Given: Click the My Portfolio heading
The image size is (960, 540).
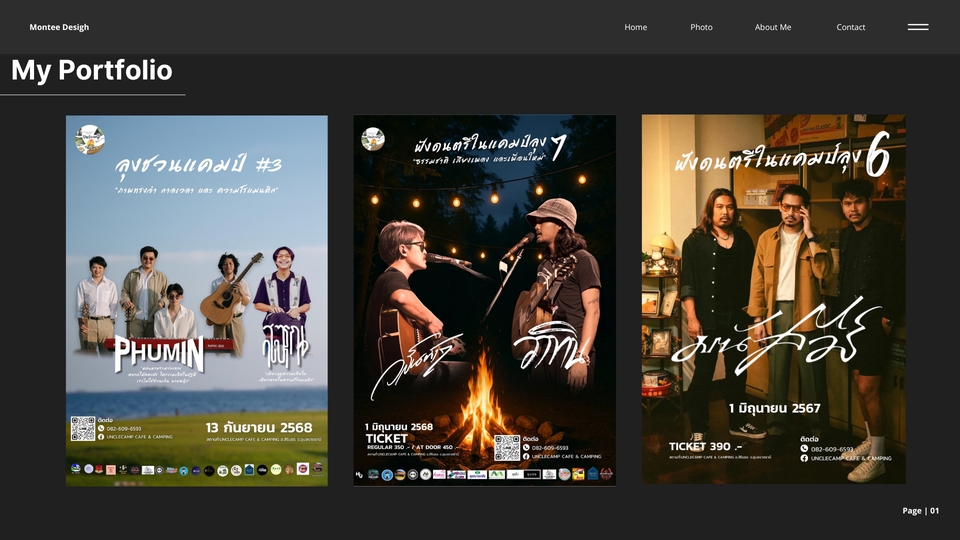Looking at the screenshot, I should click(91, 70).
